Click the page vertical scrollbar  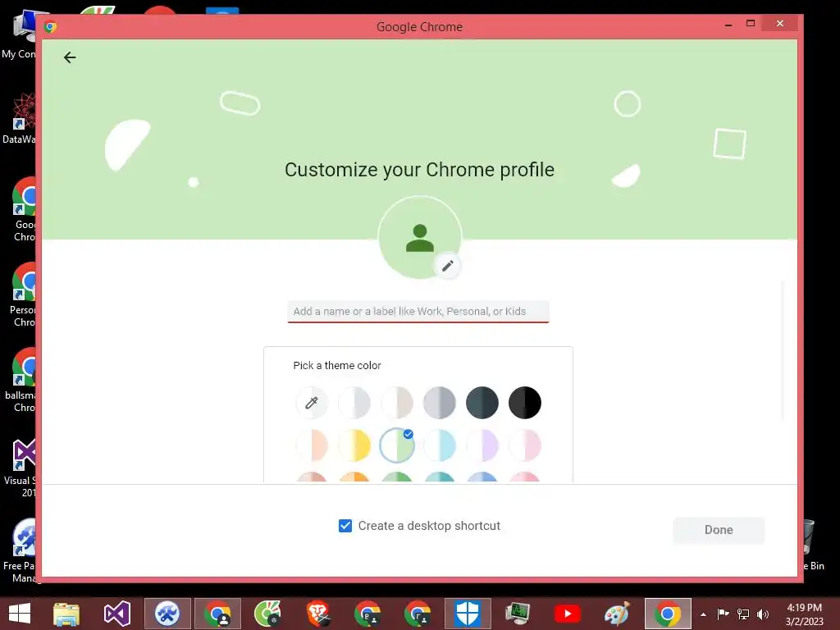coord(783,351)
